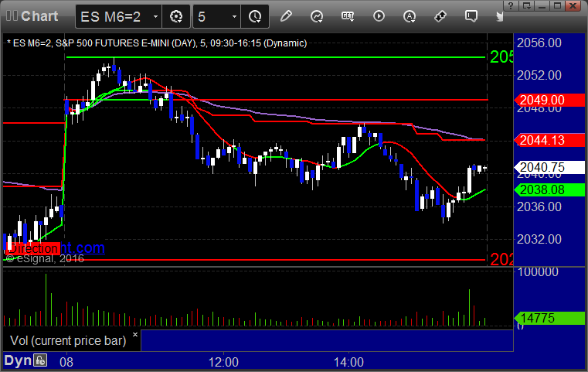Expand the interval 5 dropdown arrow
Image resolution: width=588 pixels, height=372 pixels.
point(234,16)
